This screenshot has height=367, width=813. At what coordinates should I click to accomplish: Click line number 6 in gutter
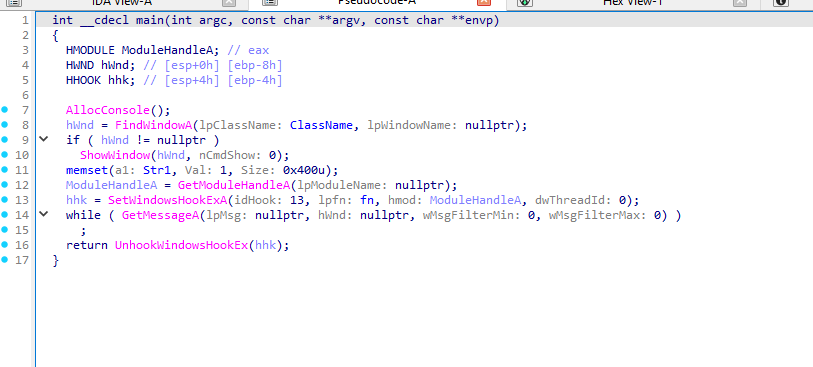[25, 95]
